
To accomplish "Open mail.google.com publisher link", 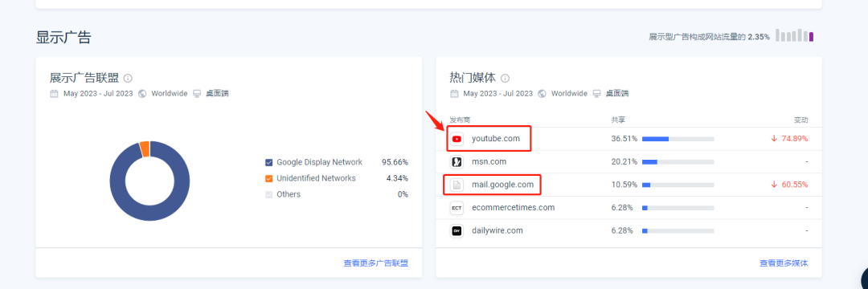I will click(x=502, y=185).
